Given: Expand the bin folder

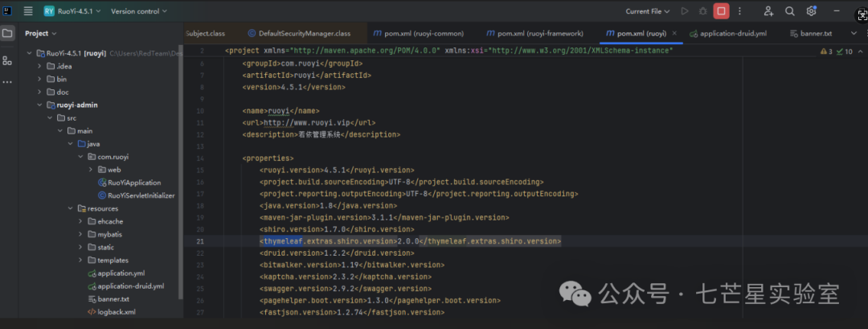Looking at the screenshot, I should click(x=39, y=79).
